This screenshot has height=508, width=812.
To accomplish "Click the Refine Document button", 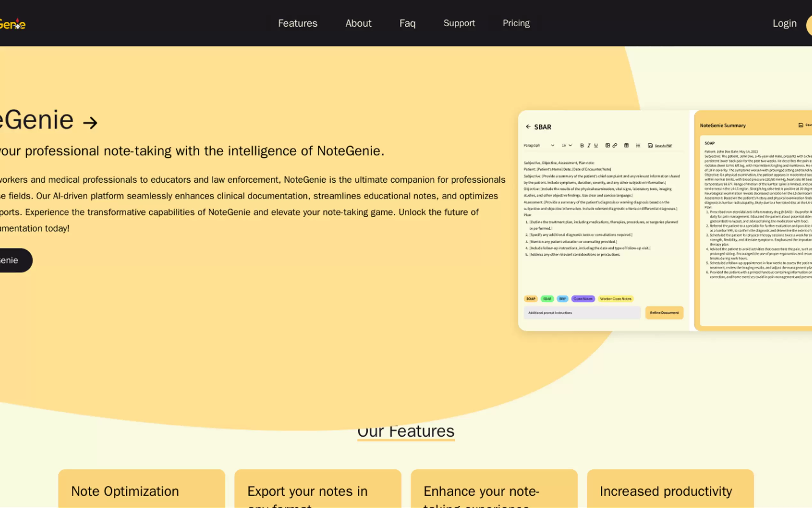I will (x=664, y=313).
